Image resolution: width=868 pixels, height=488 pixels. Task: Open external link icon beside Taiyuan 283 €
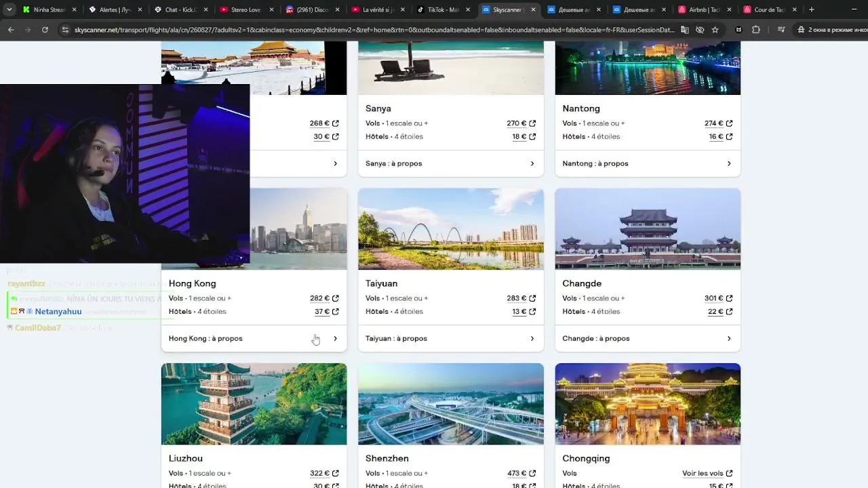(x=532, y=298)
